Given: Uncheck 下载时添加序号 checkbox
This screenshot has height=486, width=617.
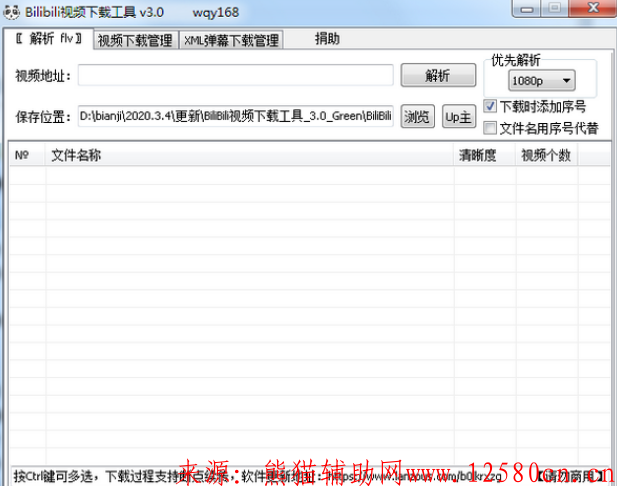Looking at the screenshot, I should 491,106.
